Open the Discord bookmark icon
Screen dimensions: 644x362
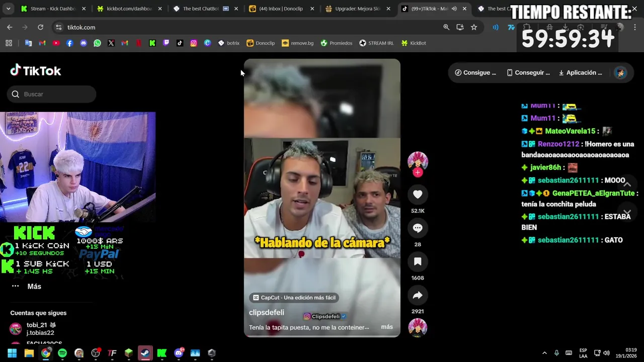click(84, 43)
